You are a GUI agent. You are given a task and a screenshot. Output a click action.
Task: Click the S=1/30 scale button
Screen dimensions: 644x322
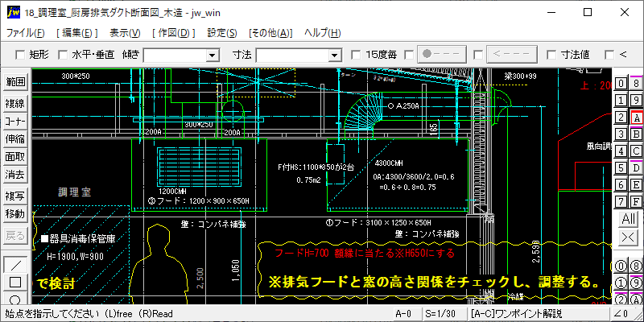click(445, 314)
